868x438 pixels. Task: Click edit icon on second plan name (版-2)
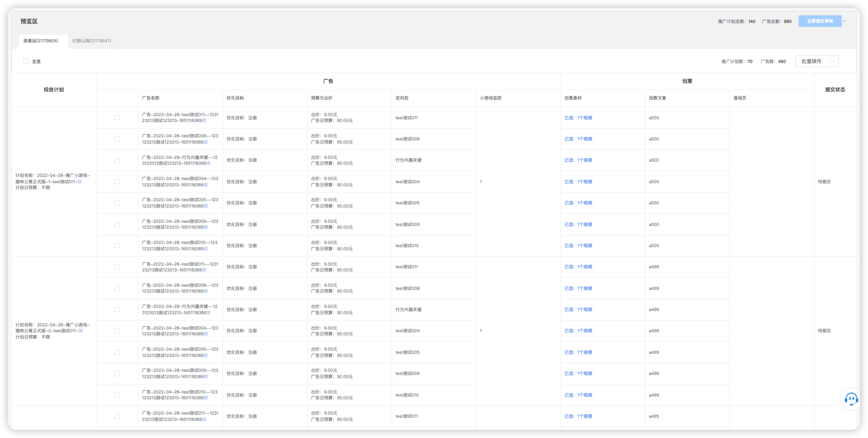click(x=80, y=331)
